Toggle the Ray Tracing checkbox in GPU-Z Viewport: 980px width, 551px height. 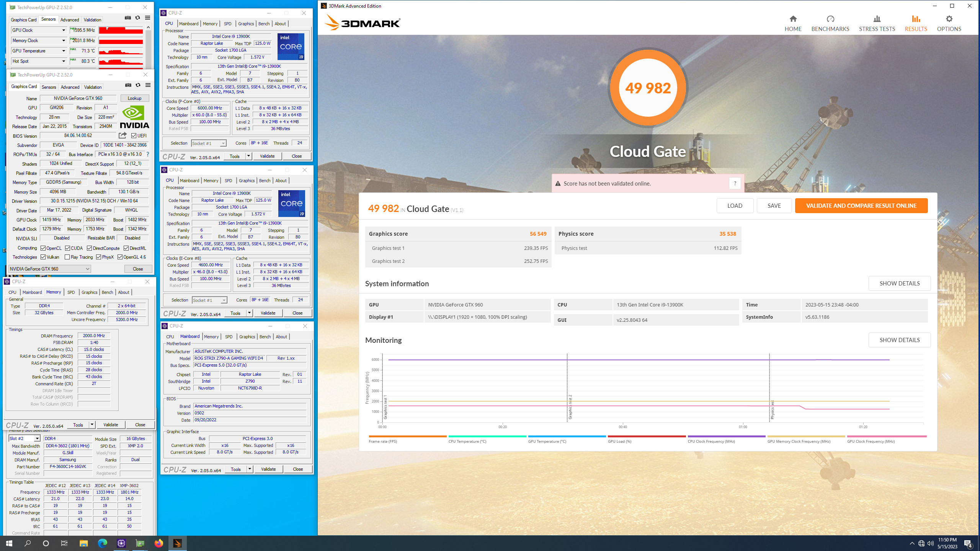pos(67,257)
